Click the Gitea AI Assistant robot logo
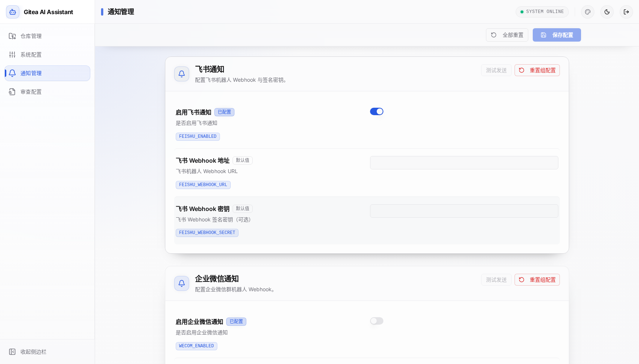The width and height of the screenshot is (639, 364). pos(13,12)
